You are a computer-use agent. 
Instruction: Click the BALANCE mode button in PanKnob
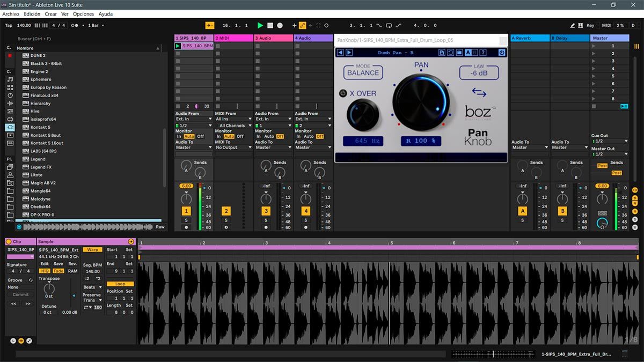(363, 73)
